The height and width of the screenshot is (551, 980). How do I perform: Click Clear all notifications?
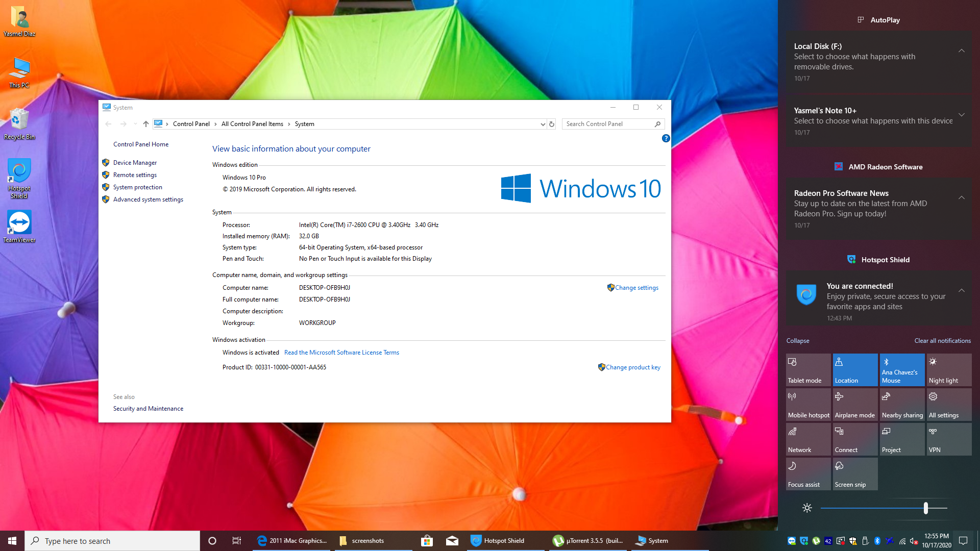click(942, 341)
